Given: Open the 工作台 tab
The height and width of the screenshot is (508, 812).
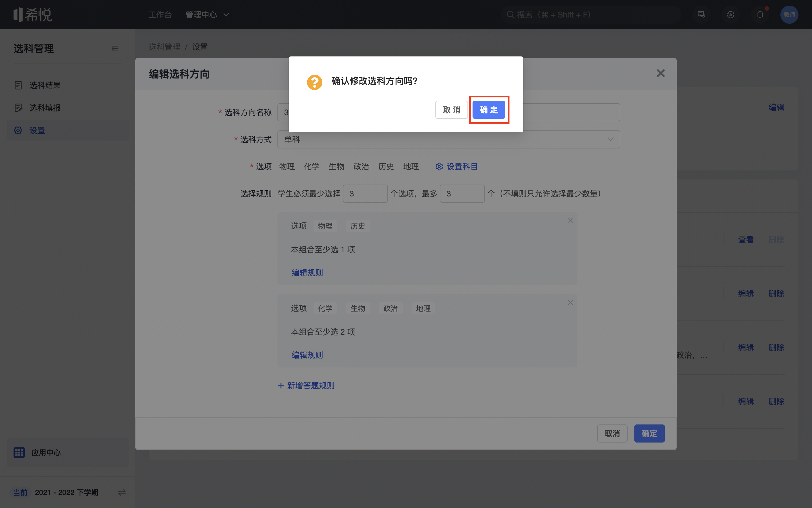Looking at the screenshot, I should pos(160,15).
